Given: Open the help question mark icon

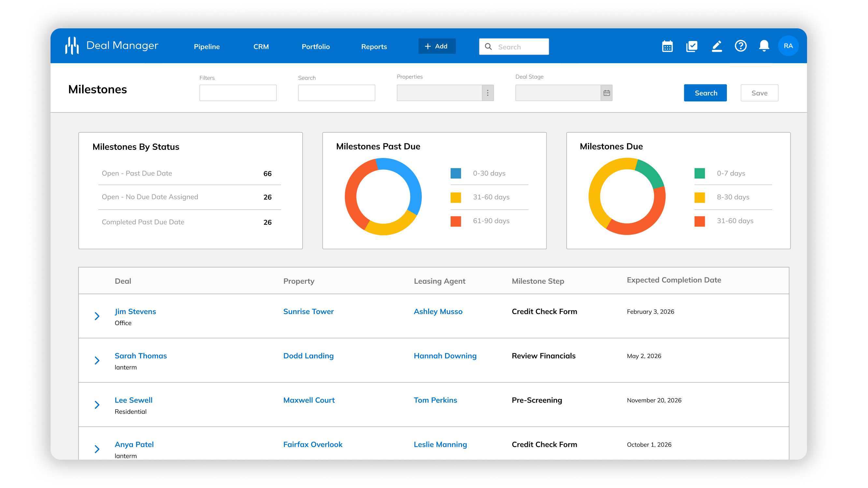Looking at the screenshot, I should (741, 46).
